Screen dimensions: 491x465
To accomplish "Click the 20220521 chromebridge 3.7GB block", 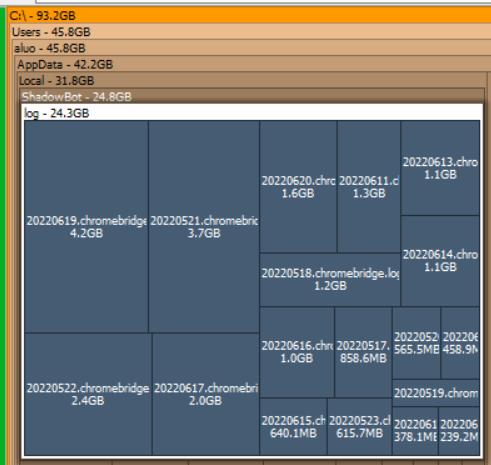I will (204, 227).
